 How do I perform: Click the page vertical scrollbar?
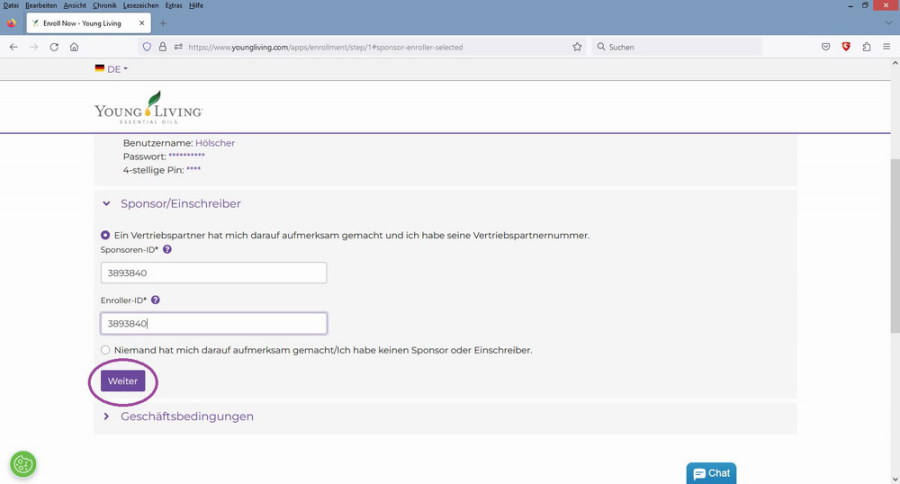click(893, 250)
